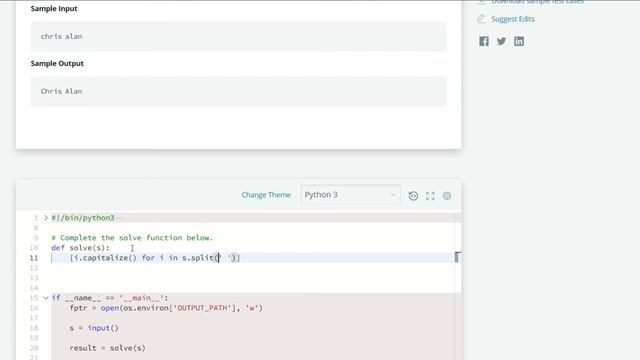Open editor settings gear icon
The height and width of the screenshot is (360, 640).
click(447, 196)
